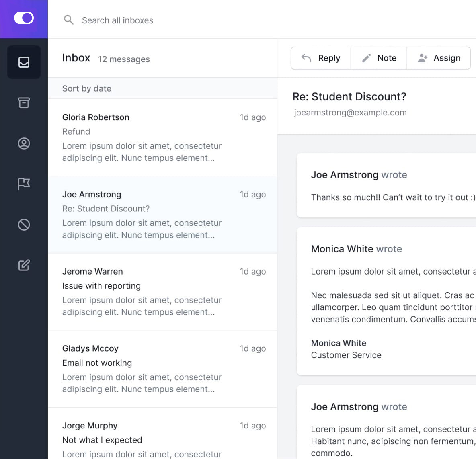476x459 pixels.
Task: Click the toggle-shaped logo icon
Action: click(24, 18)
